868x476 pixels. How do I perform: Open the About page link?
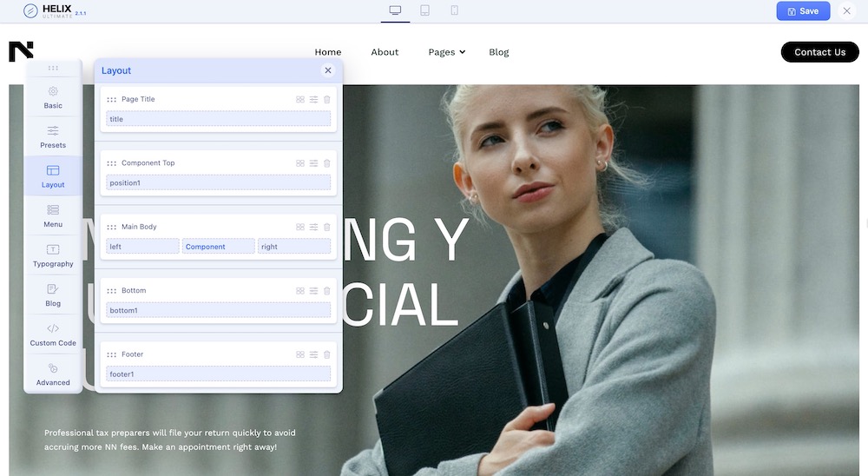pyautogui.click(x=385, y=52)
